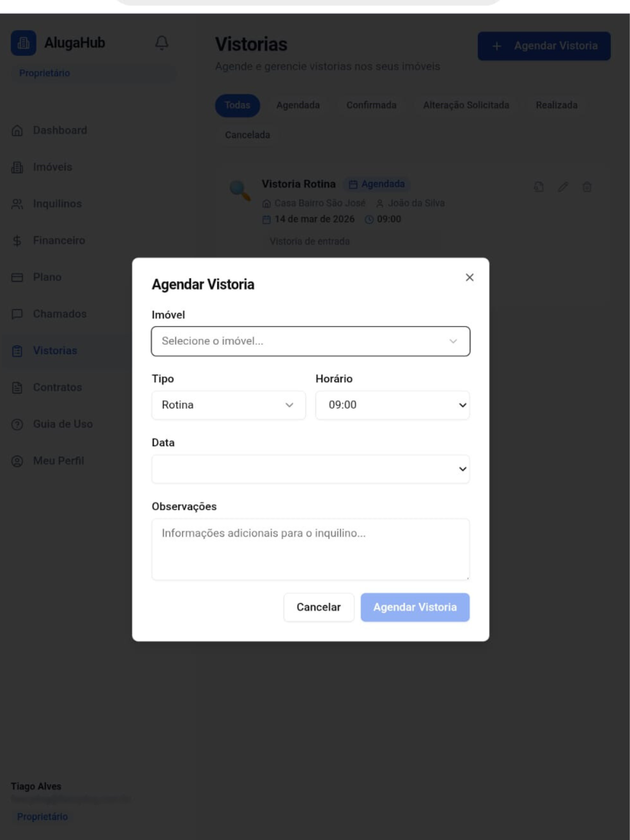Viewport: 630px width, 840px height.
Task: Click the Meu Perfil user icon
Action: tap(17, 461)
